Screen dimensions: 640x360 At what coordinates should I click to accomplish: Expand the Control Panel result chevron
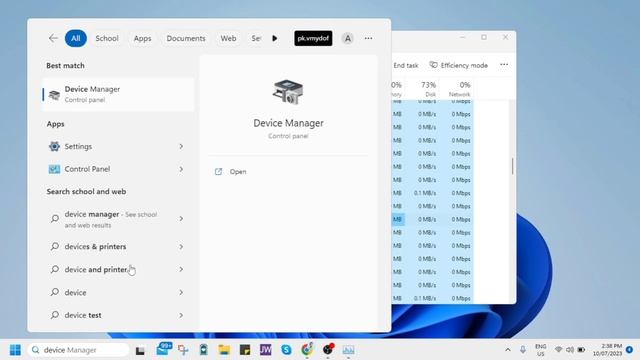[181, 169]
